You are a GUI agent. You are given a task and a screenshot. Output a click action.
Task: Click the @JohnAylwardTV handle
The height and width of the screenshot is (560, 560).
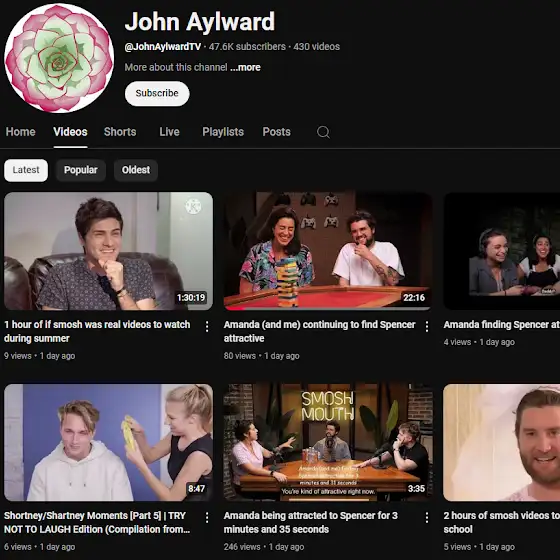click(x=162, y=47)
